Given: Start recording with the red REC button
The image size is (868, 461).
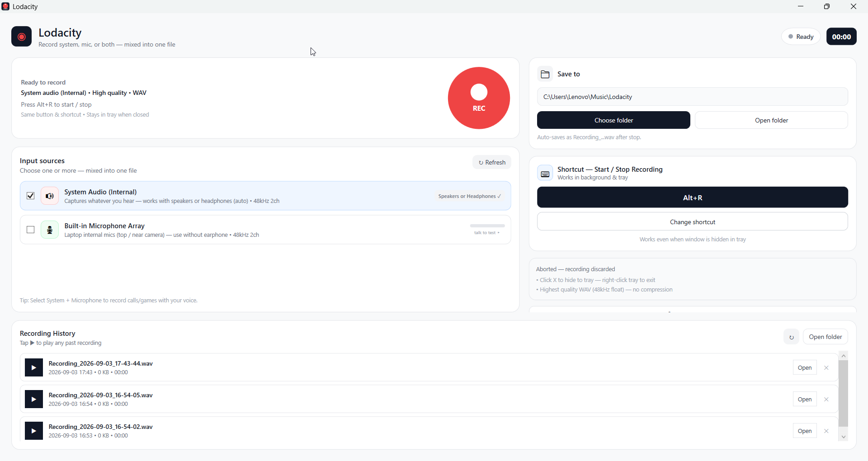Looking at the screenshot, I should [x=479, y=98].
